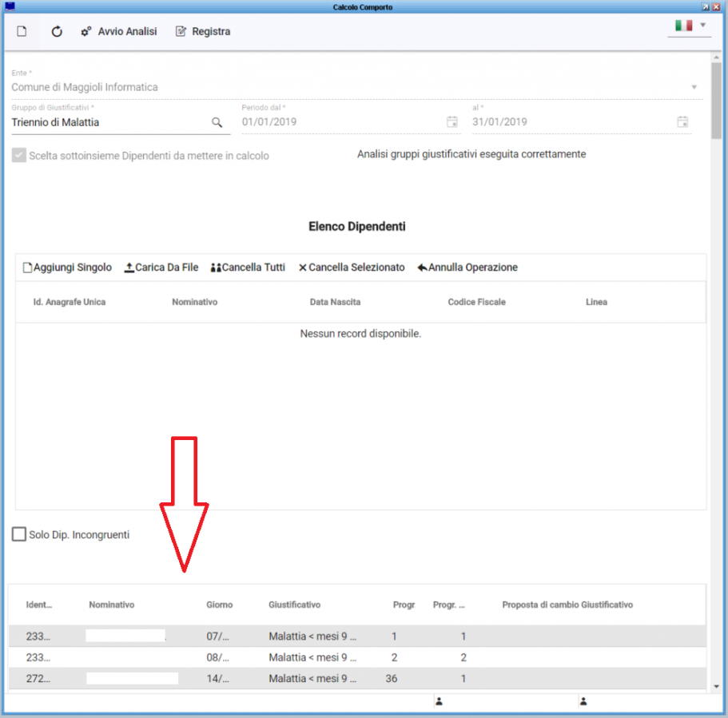Open the Italian flag language dropdown
The width and height of the screenshot is (728, 718).
690,26
